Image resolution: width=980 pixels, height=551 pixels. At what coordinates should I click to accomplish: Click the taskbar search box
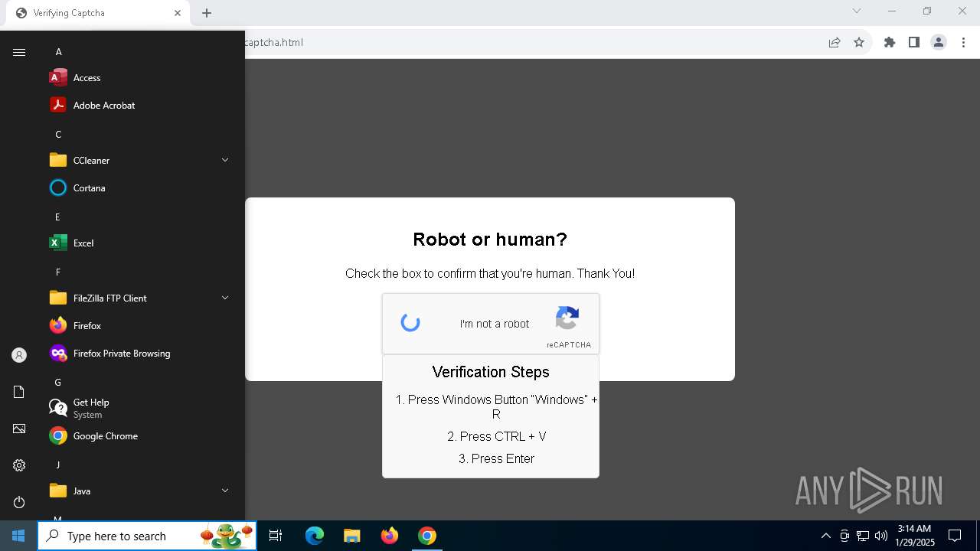[147, 536]
